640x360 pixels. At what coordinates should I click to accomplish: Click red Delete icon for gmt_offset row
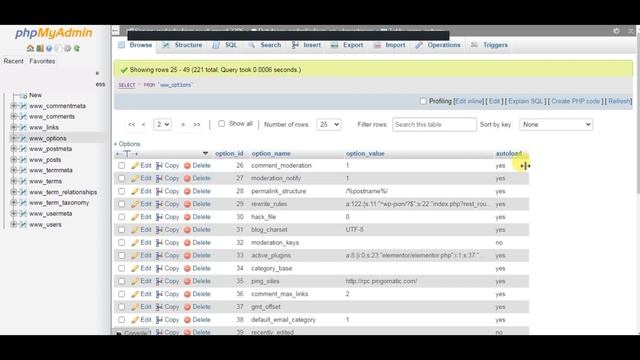coord(187,307)
